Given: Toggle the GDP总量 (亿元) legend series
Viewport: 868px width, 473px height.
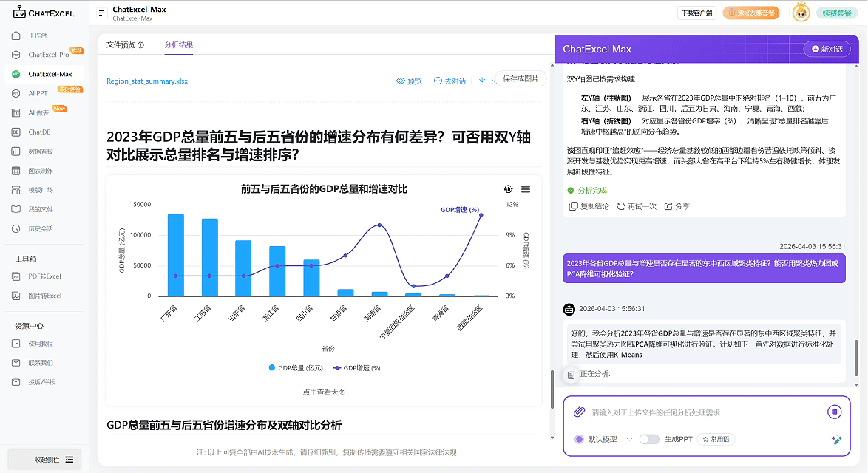Looking at the screenshot, I should 296,368.
